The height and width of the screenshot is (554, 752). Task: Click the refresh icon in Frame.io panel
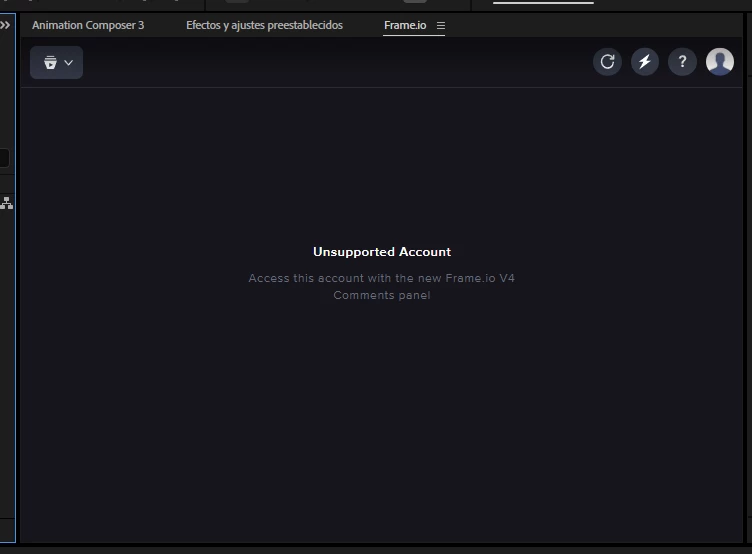coord(607,62)
